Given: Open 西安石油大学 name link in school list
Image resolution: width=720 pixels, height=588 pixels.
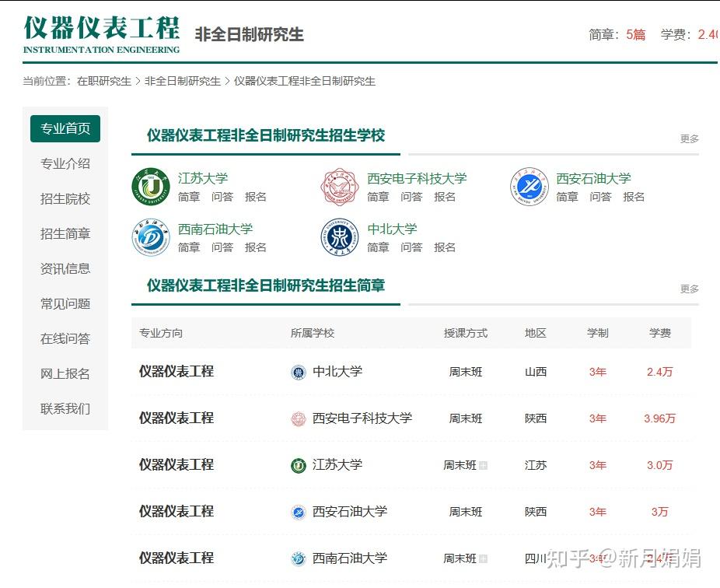Looking at the screenshot, I should (593, 178).
